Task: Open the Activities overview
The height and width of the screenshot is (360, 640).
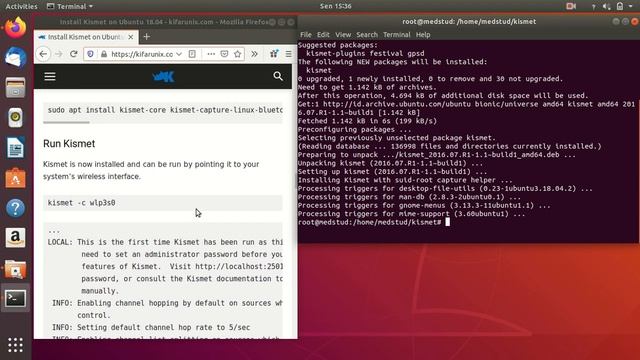Action: (x=21, y=6)
